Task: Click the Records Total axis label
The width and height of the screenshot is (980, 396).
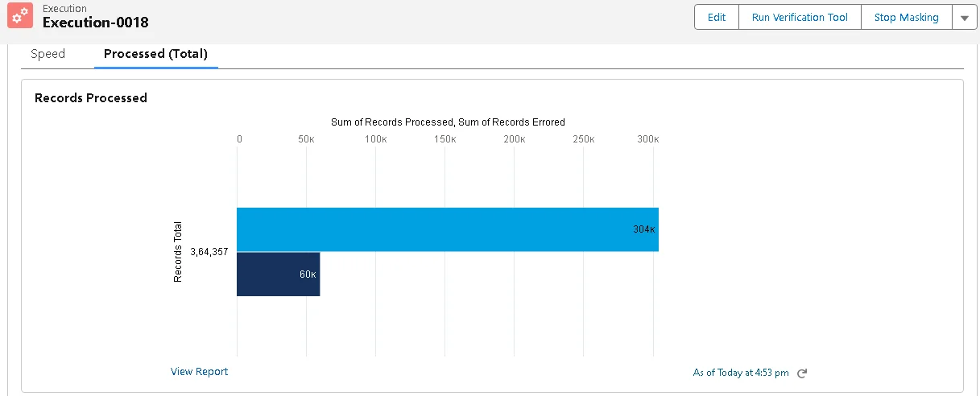Action: [x=178, y=252]
